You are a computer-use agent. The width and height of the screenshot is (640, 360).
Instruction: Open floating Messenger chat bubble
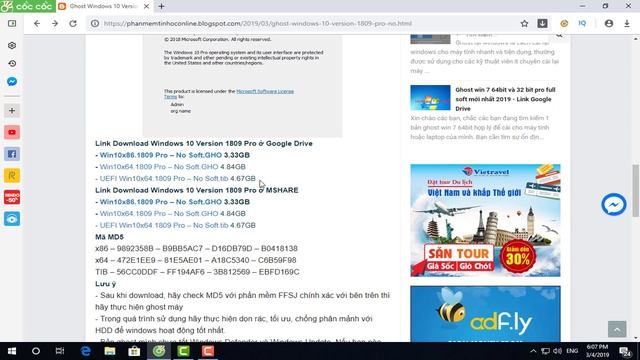coord(614,204)
